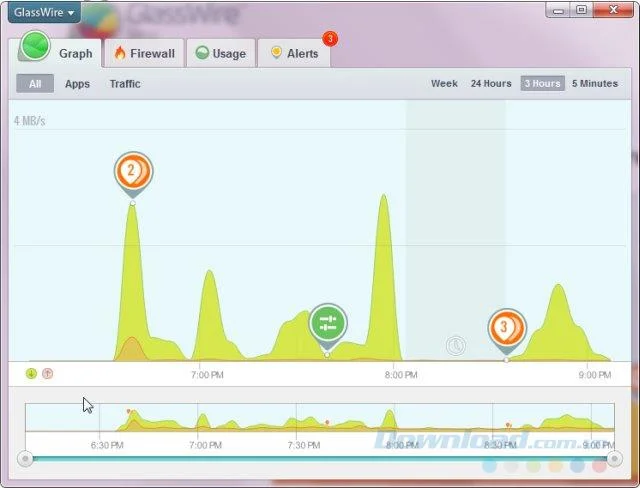640x488 pixels.
Task: Open the Alerts tab
Action: (294, 53)
